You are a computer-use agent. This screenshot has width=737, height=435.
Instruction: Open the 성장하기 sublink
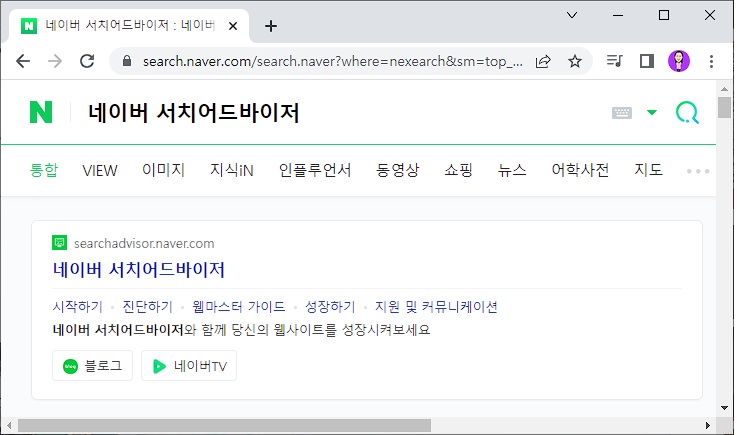pyautogui.click(x=330, y=307)
